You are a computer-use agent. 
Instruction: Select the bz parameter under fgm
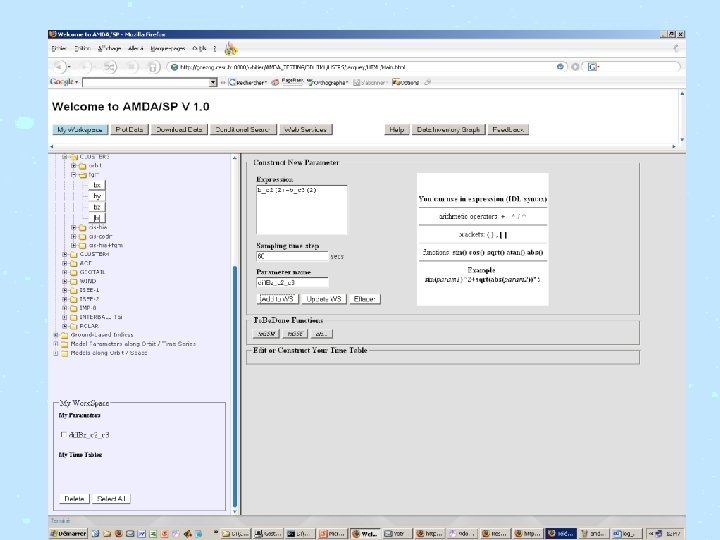[97, 207]
